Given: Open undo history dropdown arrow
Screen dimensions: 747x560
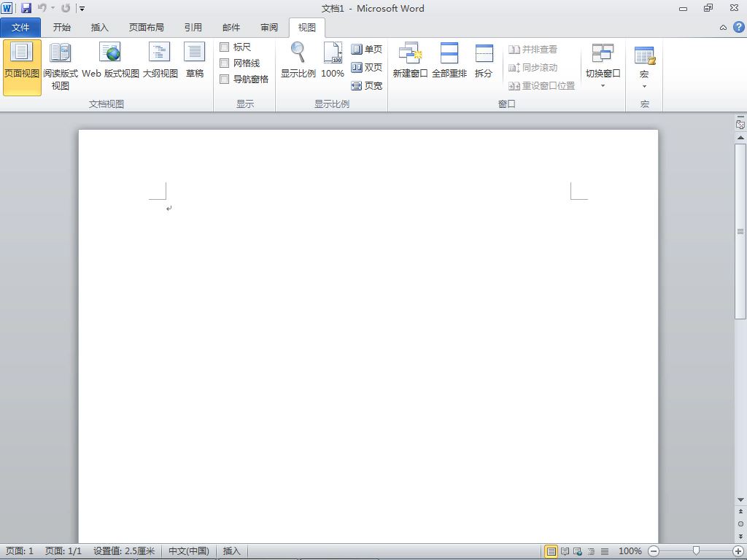Looking at the screenshot, I should coord(53,8).
